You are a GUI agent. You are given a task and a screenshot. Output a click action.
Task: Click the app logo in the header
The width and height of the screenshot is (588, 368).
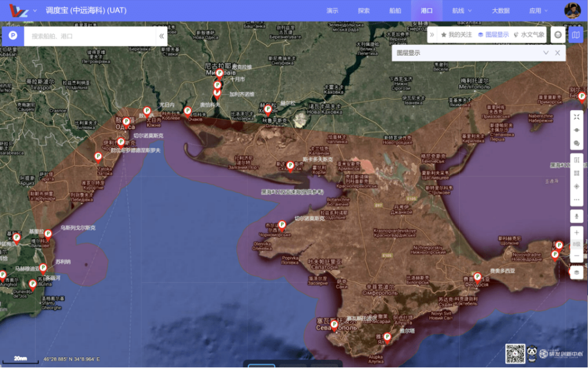[x=19, y=10]
